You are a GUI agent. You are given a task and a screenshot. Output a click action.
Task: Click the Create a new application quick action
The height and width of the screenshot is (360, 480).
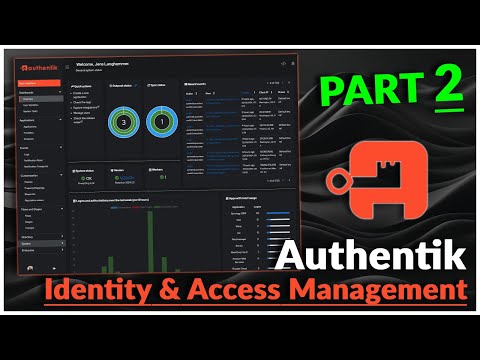82,95
